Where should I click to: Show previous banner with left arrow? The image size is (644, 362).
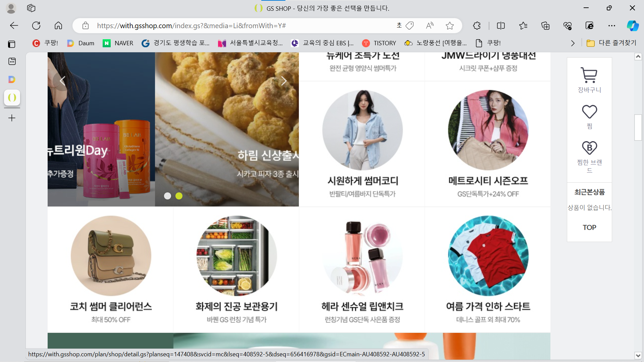point(62,81)
